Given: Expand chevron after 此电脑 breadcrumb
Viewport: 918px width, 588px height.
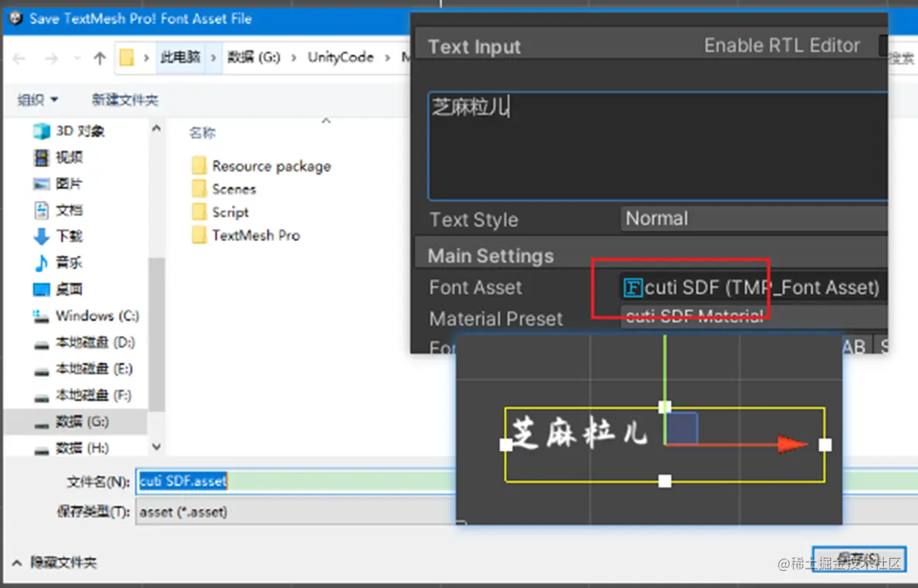Looking at the screenshot, I should 214,57.
